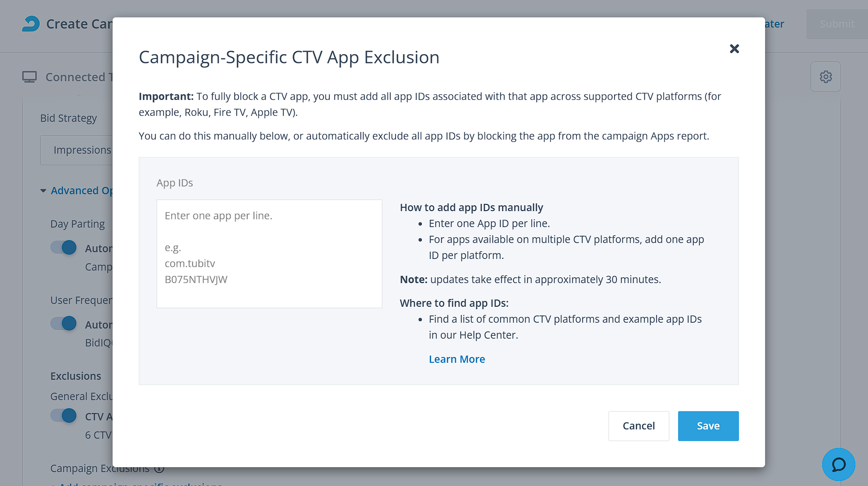Click the Exclusions section heading
868x486 pixels.
pos(76,376)
